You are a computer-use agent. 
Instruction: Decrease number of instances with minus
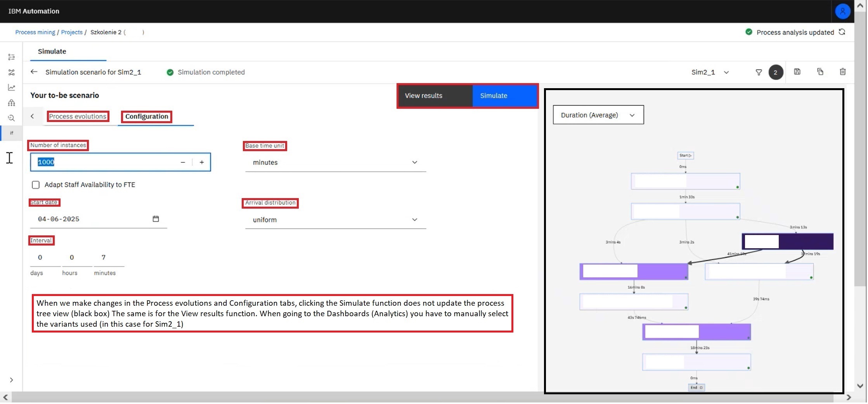(x=183, y=162)
